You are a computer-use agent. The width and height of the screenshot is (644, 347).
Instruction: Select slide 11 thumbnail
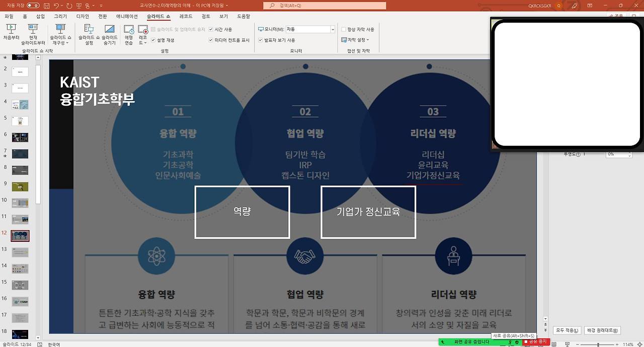coord(20,219)
